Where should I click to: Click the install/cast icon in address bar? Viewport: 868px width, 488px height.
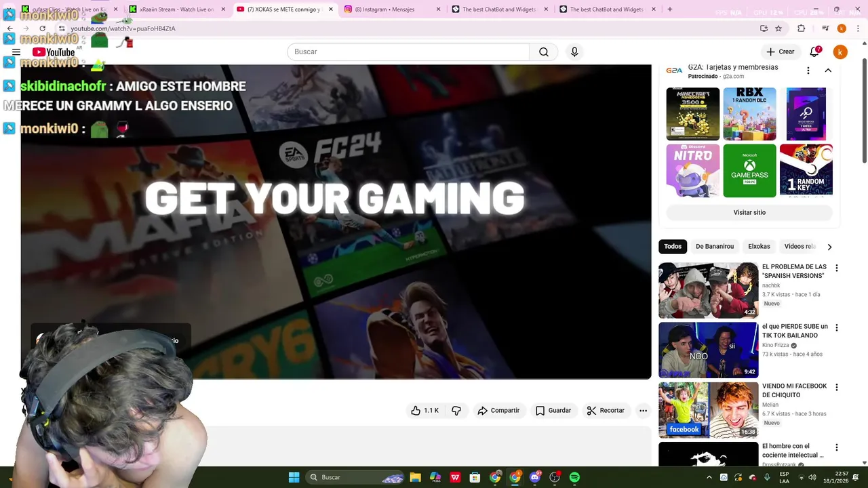tap(764, 28)
